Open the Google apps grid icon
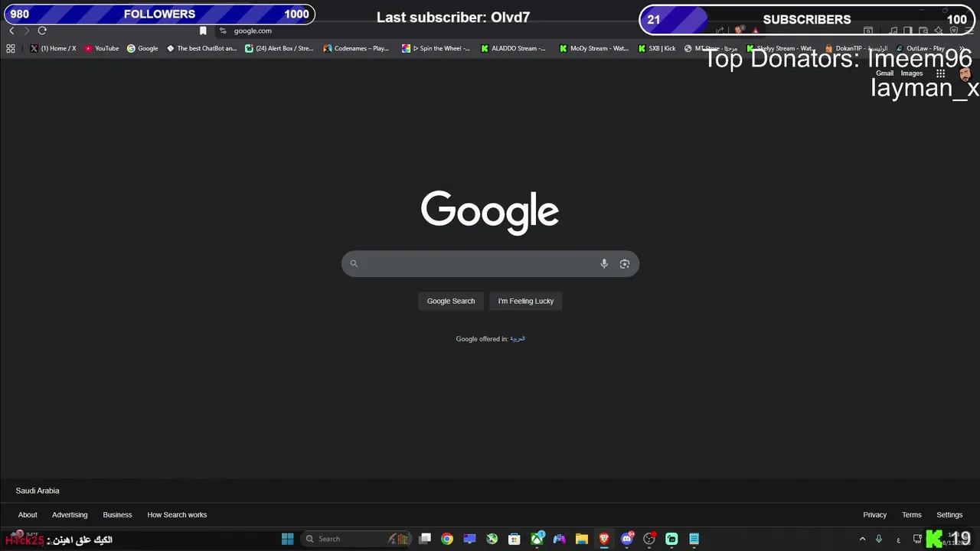The image size is (980, 551). 940,73
